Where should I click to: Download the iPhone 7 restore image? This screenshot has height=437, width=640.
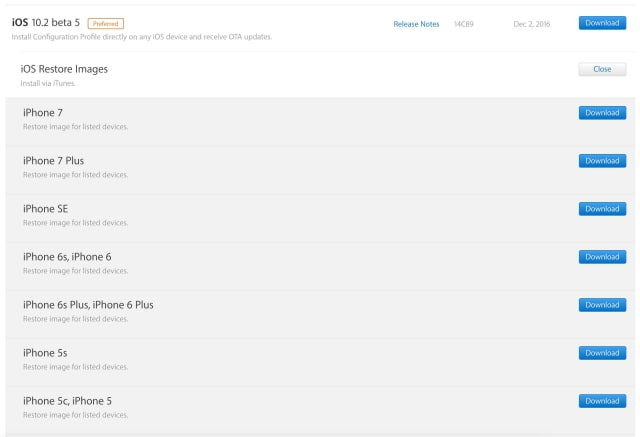tap(602, 113)
